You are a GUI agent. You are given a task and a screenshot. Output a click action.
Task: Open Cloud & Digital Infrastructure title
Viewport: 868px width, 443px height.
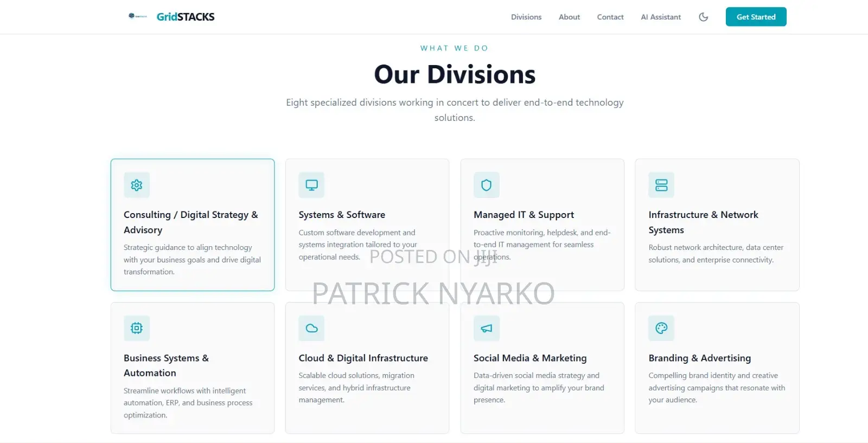pyautogui.click(x=363, y=358)
